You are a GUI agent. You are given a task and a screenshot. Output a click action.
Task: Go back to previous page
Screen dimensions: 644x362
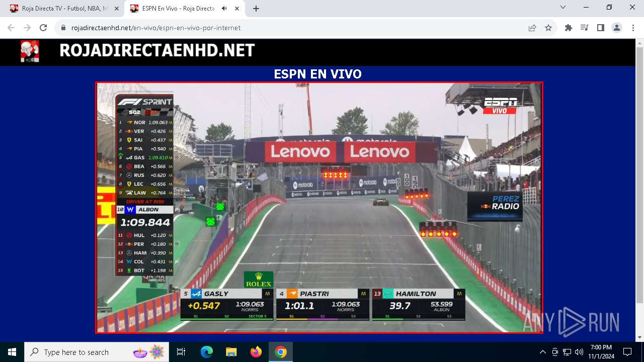(11, 28)
